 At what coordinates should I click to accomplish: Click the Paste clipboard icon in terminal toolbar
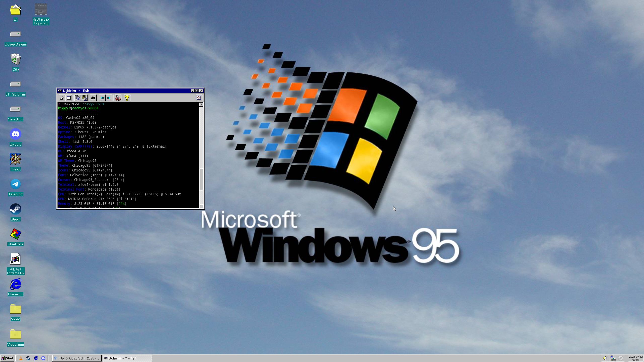click(85, 98)
